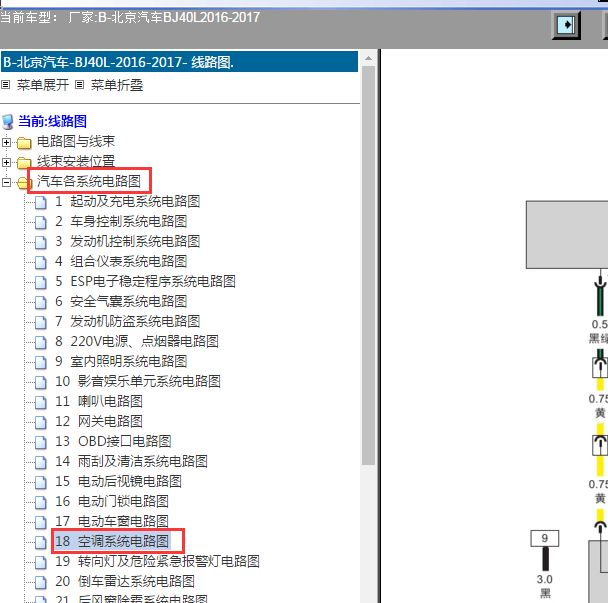Open 14 雨刮及清洁系统电路图
The width and height of the screenshot is (608, 603).
(x=131, y=461)
